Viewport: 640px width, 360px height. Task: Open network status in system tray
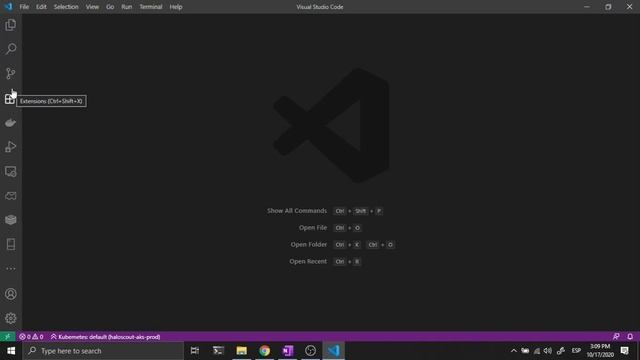point(537,351)
